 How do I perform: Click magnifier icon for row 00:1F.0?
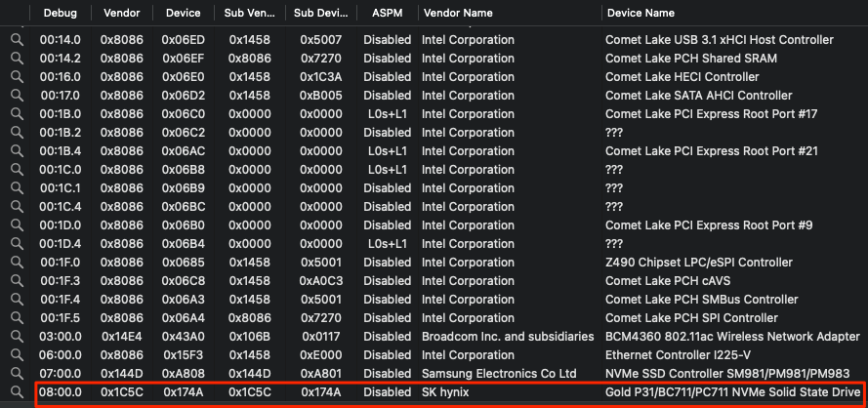pyautogui.click(x=17, y=263)
